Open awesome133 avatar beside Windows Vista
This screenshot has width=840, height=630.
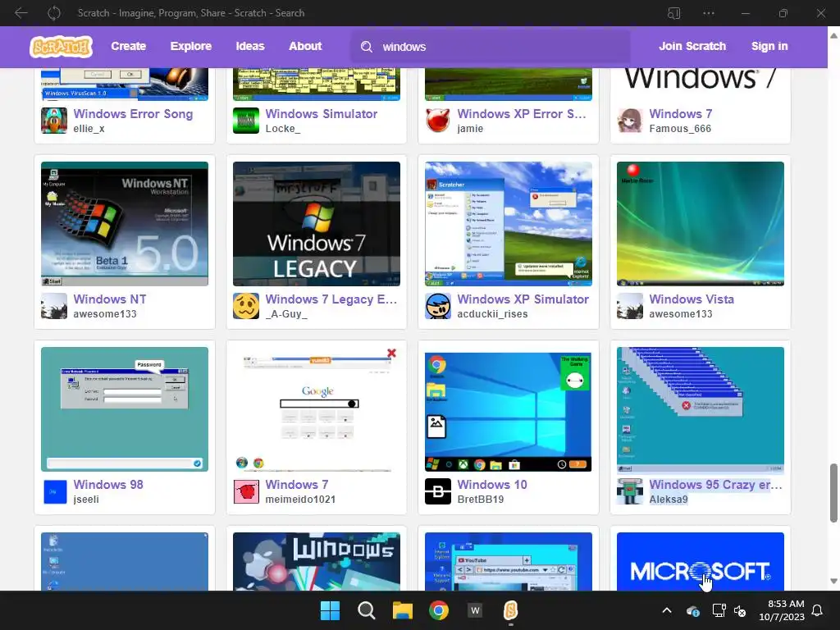pos(629,306)
